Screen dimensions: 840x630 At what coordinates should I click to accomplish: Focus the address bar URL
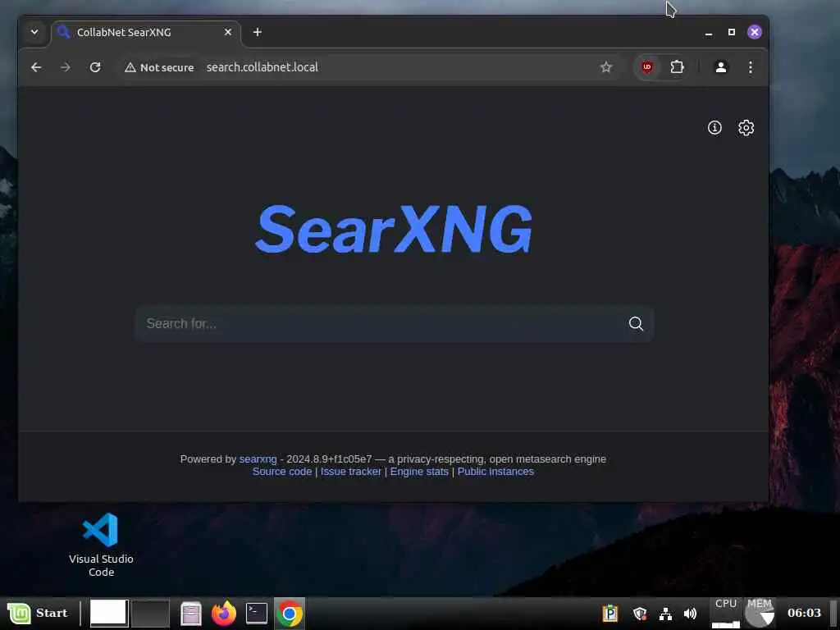point(262,67)
